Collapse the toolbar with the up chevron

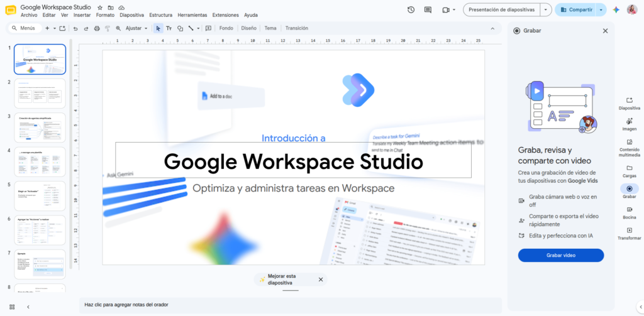492,28
